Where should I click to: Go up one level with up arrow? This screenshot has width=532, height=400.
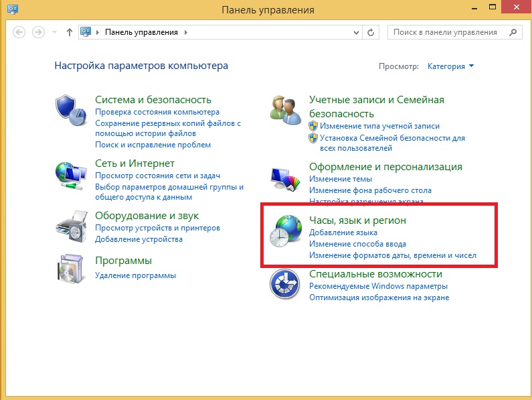tap(70, 32)
